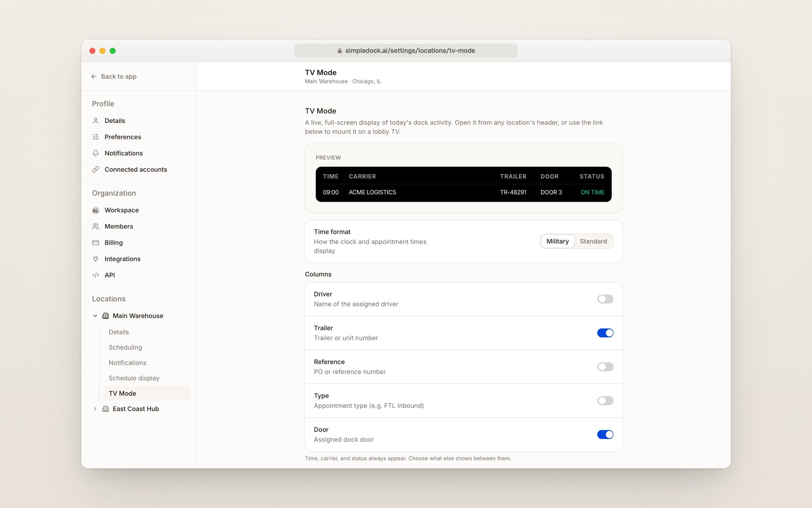Viewport: 812px width, 508px height.
Task: Click the plug icon next to Integrations
Action: [96, 259]
